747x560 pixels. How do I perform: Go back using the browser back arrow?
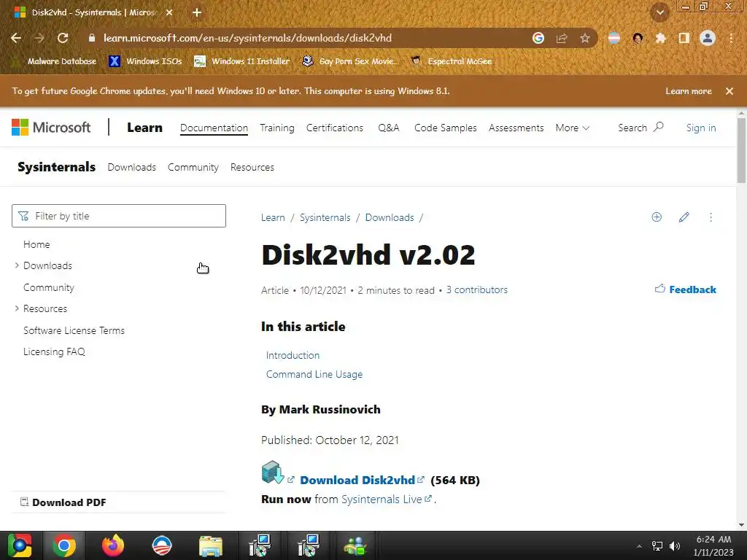(16, 38)
